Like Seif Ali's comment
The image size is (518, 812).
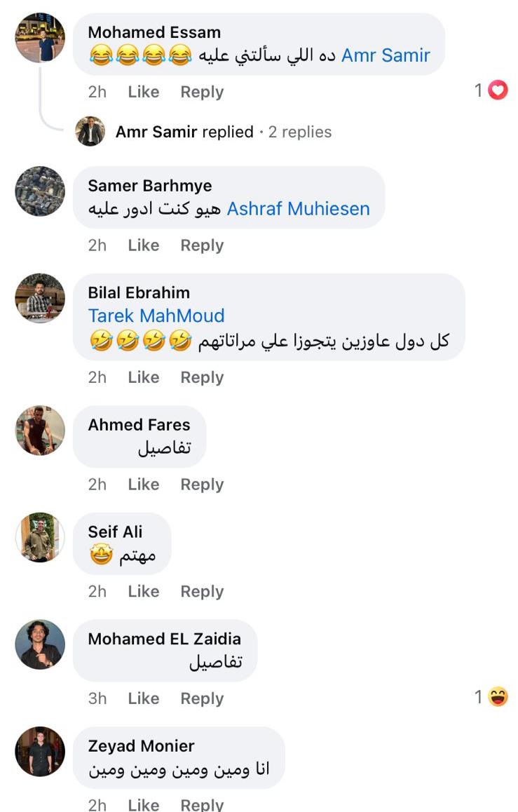coord(143,592)
